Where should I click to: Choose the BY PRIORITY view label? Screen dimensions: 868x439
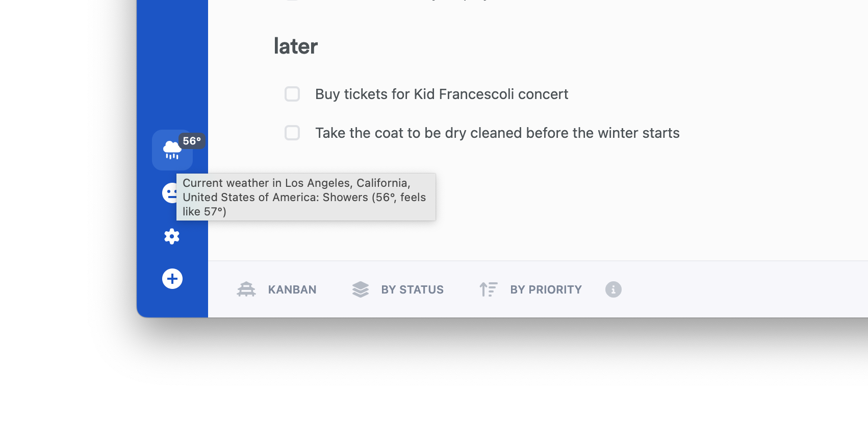click(546, 289)
